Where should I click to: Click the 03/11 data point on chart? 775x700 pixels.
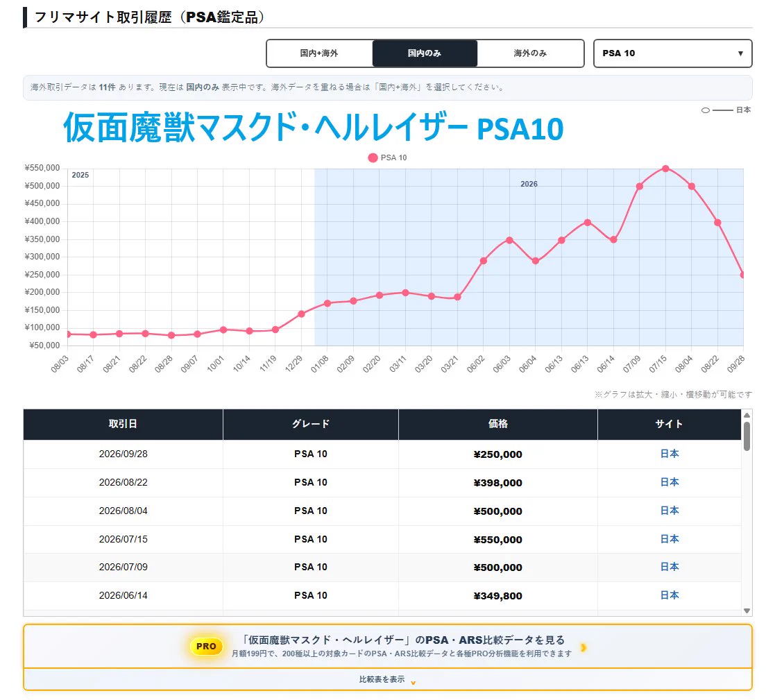pyautogui.click(x=405, y=293)
